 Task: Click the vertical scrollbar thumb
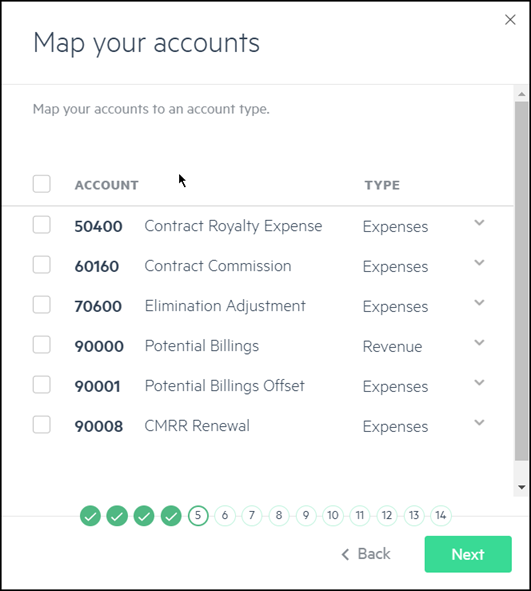click(x=522, y=281)
